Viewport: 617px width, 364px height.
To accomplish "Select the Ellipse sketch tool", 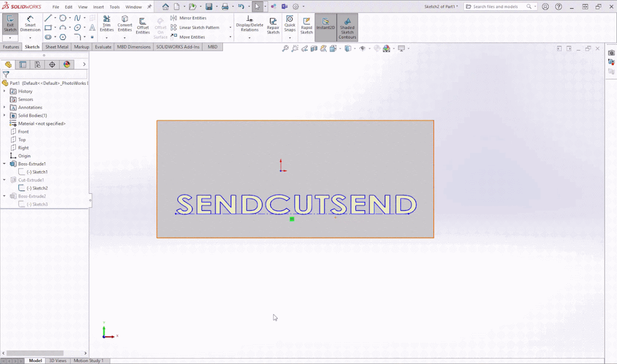I will [78, 28].
